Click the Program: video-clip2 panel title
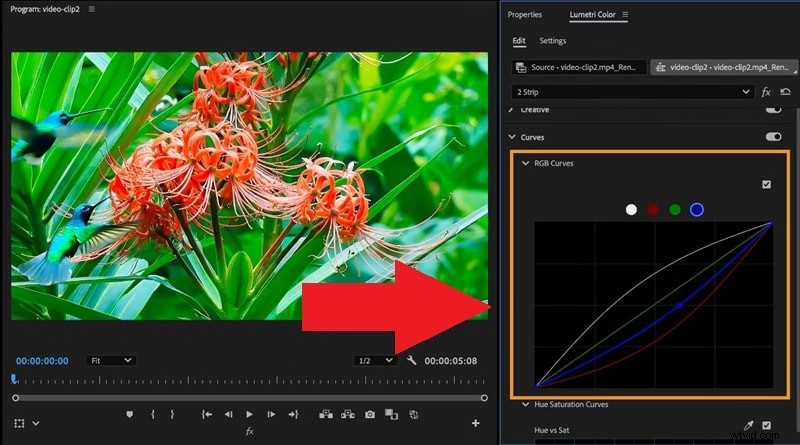 click(x=45, y=9)
